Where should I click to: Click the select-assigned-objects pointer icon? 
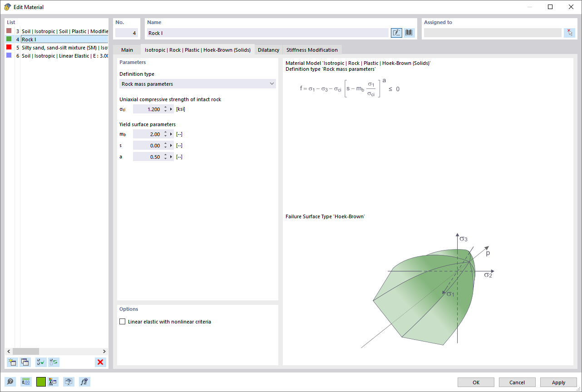point(570,33)
